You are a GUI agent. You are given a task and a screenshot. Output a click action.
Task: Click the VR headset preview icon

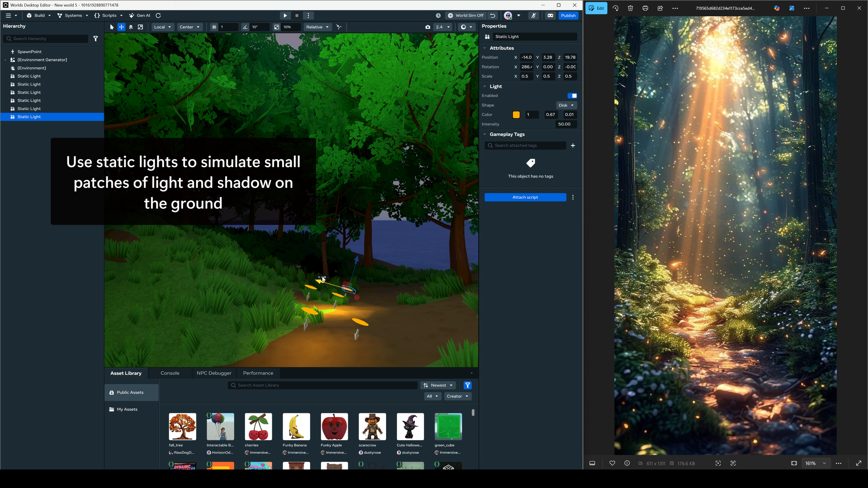pos(550,15)
